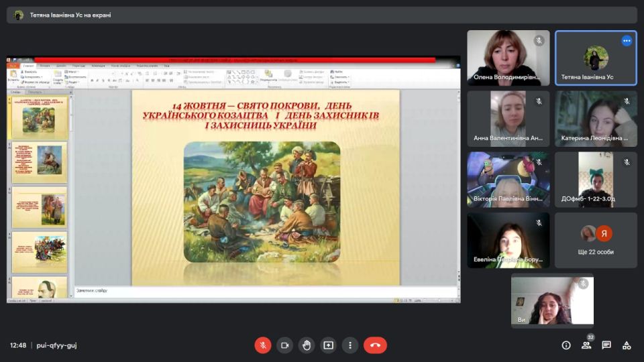Select Олена Володимирівна's video tile
Image resolution: width=644 pixels, height=362 pixels.
click(508, 58)
